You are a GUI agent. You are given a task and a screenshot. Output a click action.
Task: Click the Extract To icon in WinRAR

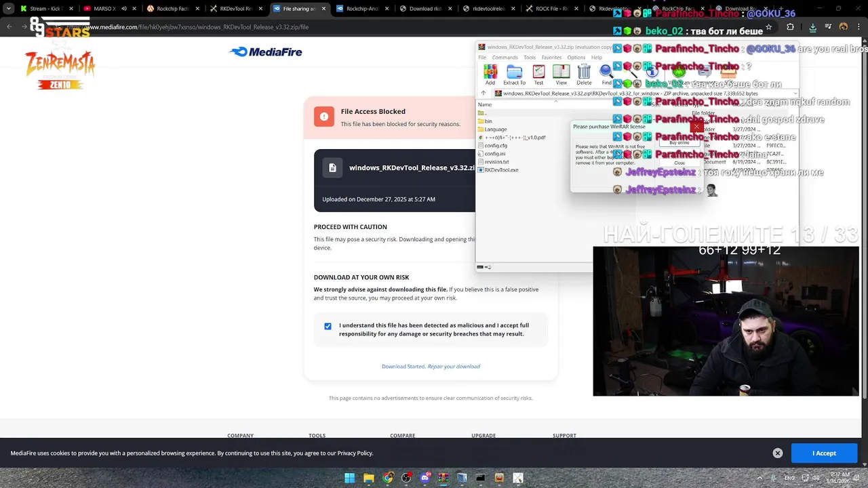(514, 72)
